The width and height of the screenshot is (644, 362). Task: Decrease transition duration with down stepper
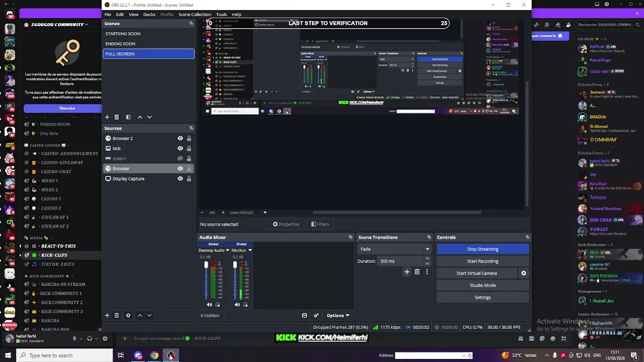click(427, 263)
